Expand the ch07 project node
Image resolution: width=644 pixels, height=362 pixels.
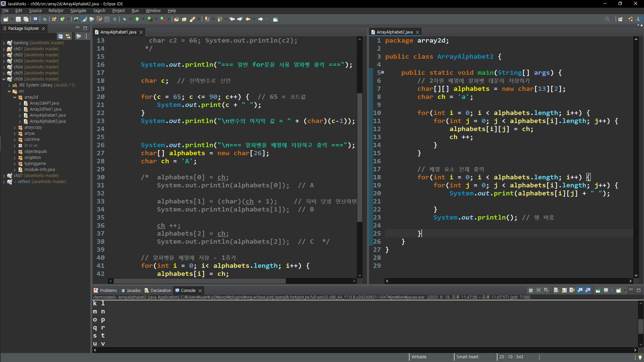(x=4, y=176)
